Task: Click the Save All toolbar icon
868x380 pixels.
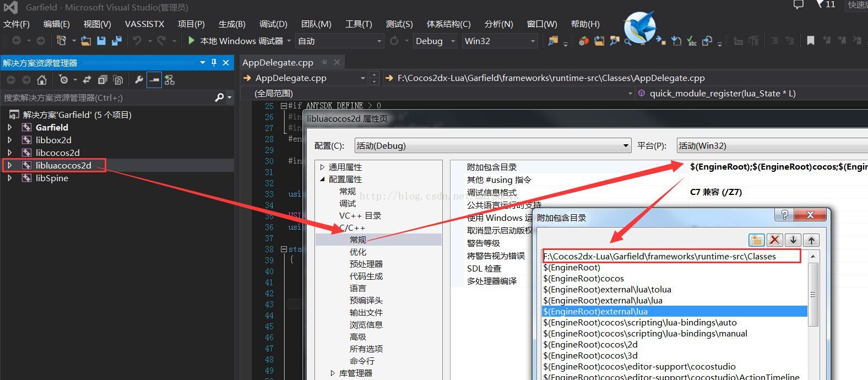Action: [x=116, y=41]
